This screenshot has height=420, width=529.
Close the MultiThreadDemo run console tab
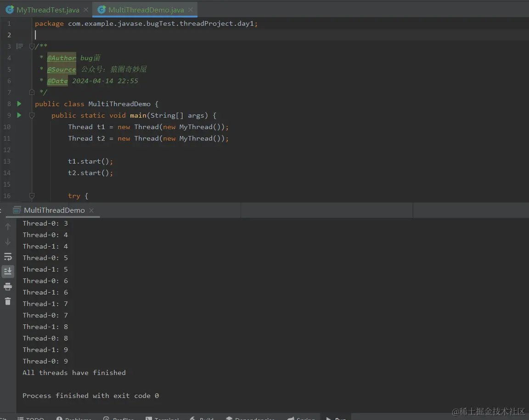pyautogui.click(x=91, y=210)
